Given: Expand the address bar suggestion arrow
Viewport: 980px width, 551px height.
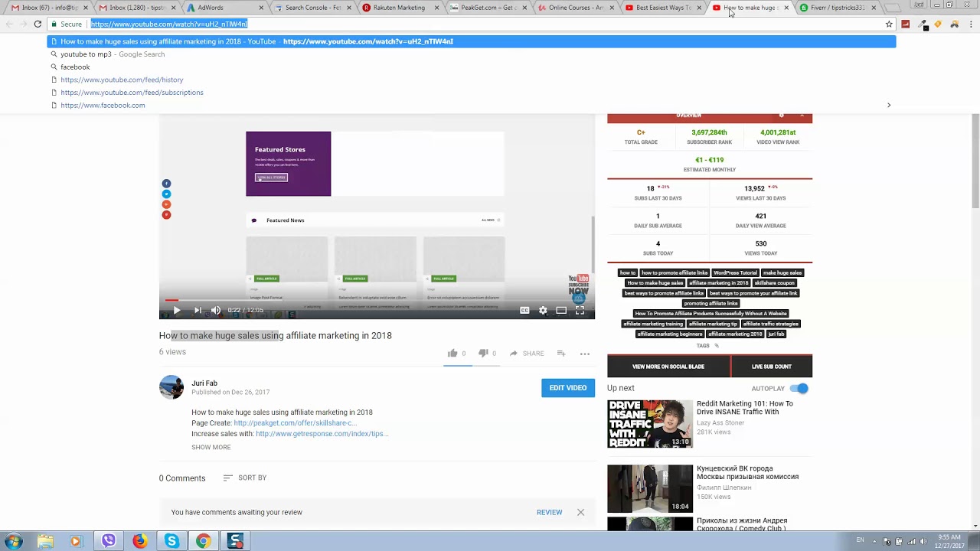Looking at the screenshot, I should click(889, 105).
